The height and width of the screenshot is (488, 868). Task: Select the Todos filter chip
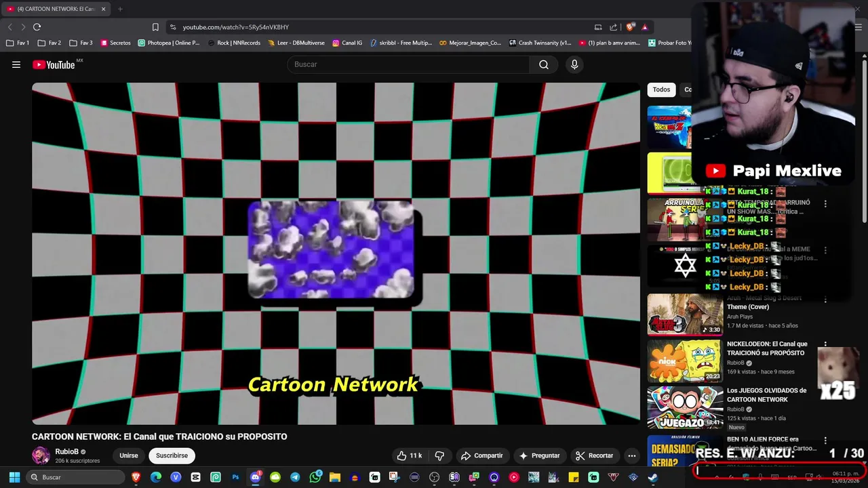coord(661,89)
